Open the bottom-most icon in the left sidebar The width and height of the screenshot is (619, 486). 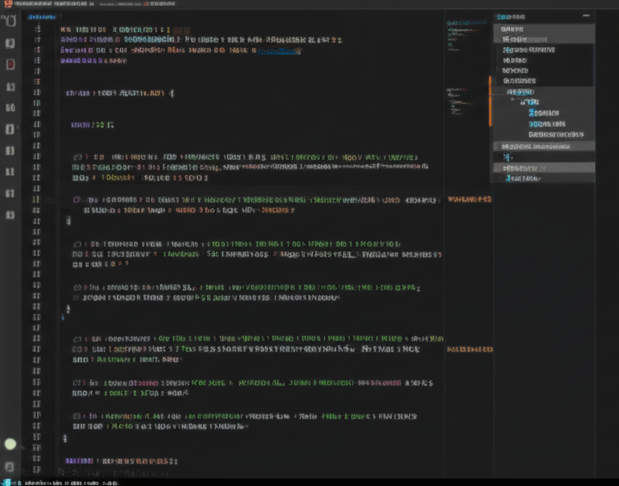coord(10,466)
